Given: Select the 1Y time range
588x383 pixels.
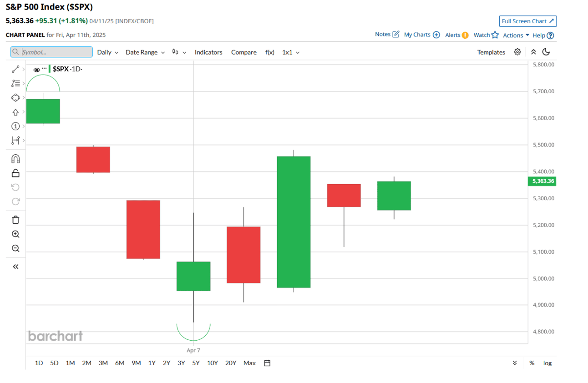Looking at the screenshot, I should pyautogui.click(x=152, y=363).
